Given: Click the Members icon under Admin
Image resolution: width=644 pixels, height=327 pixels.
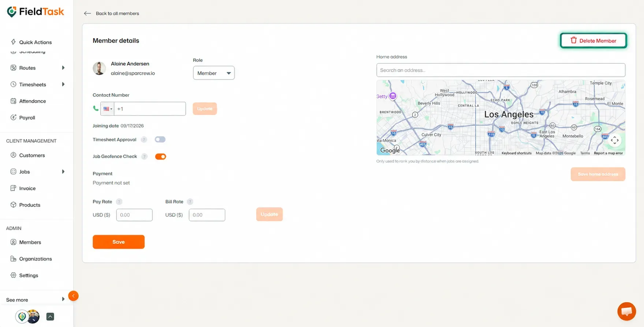Looking at the screenshot, I should pyautogui.click(x=13, y=242).
